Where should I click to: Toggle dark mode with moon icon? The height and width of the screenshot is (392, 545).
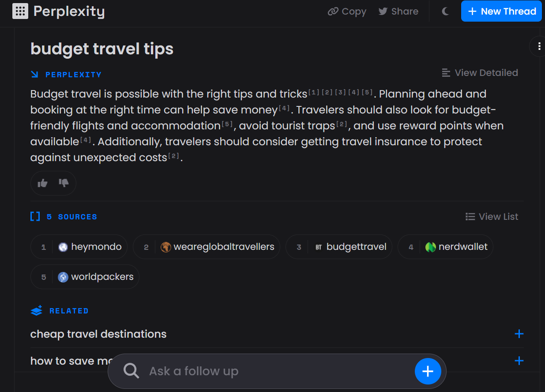[445, 11]
